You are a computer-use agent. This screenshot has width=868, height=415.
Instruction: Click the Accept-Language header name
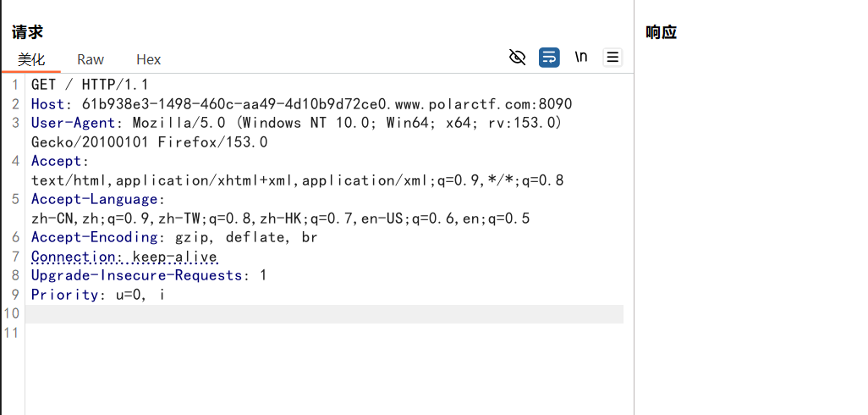[94, 199]
